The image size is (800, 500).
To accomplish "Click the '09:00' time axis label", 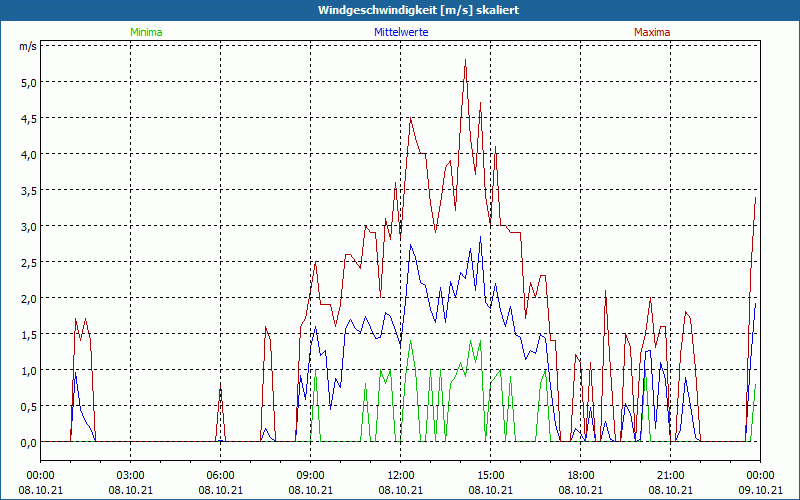I will click(311, 476).
